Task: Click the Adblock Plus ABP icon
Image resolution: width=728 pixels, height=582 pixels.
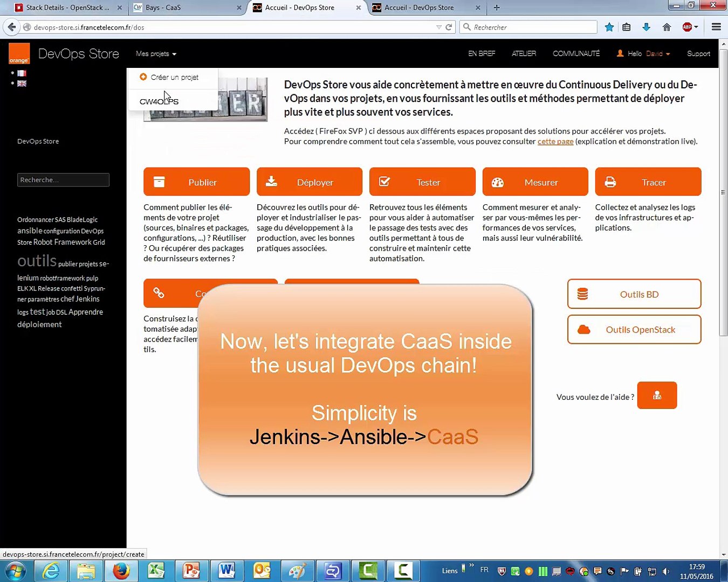Action: point(687,27)
